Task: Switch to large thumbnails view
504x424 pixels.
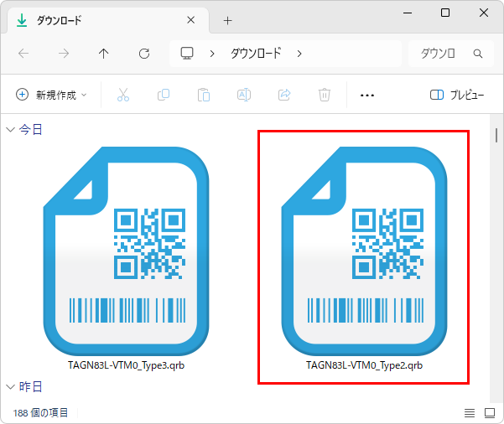Action: coord(490,413)
